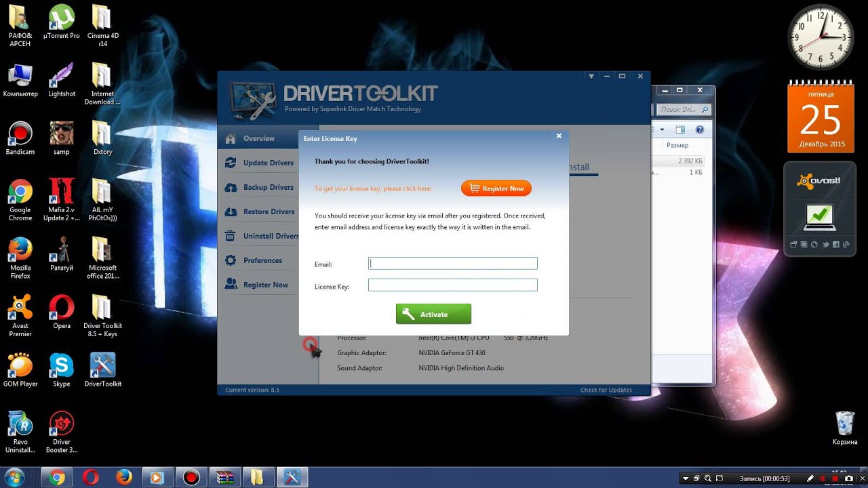The width and height of the screenshot is (868, 488).
Task: Open the Overview section in DriverToolkit sidebar
Action: coord(258,138)
